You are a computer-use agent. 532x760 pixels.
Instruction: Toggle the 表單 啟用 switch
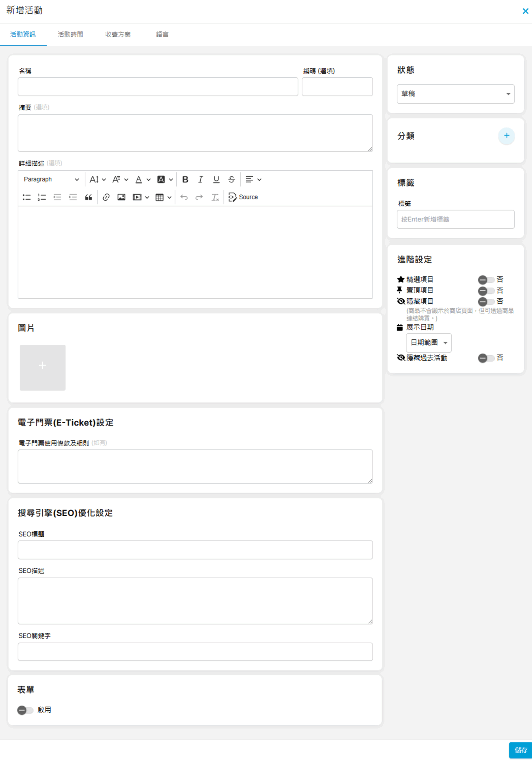click(x=26, y=710)
